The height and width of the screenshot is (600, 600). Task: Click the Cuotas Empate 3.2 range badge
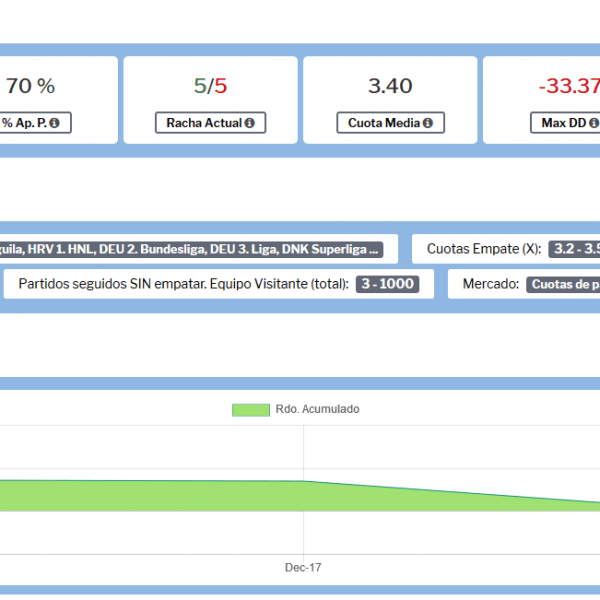coord(574,249)
